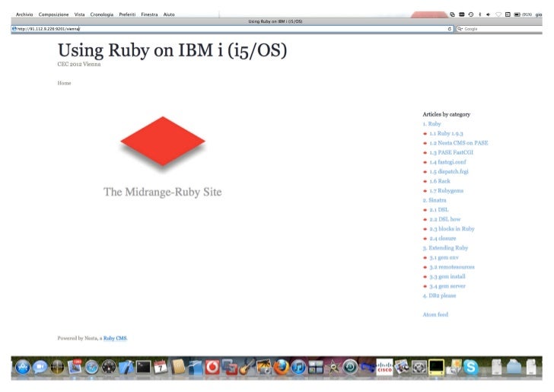Open the Finestra menu
The height and width of the screenshot is (392, 554).
pyautogui.click(x=149, y=14)
